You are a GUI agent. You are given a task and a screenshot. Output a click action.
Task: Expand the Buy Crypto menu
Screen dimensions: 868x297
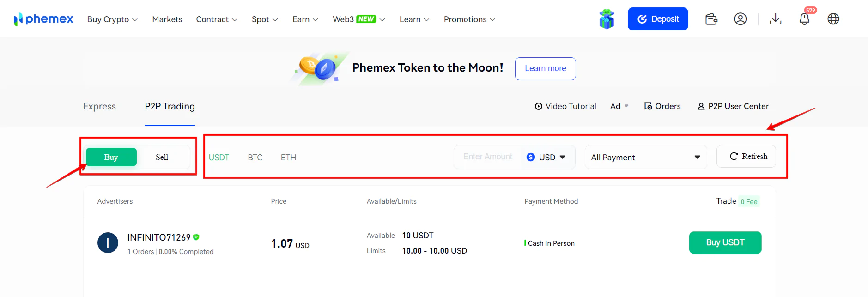pos(112,19)
